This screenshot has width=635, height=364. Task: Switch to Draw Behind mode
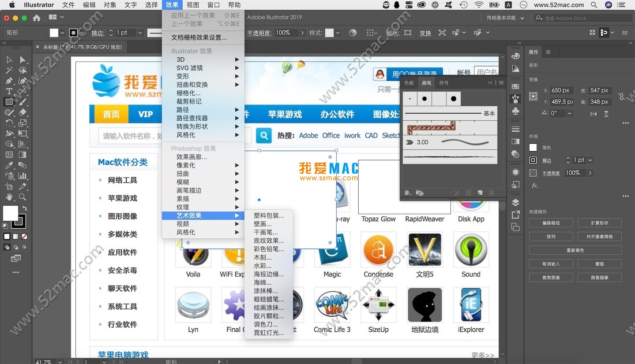[15, 247]
